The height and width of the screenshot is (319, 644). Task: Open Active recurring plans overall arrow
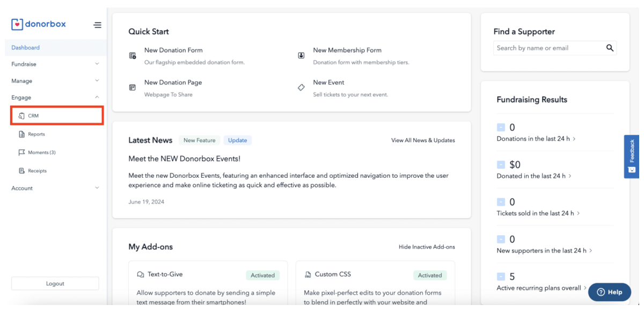click(586, 288)
